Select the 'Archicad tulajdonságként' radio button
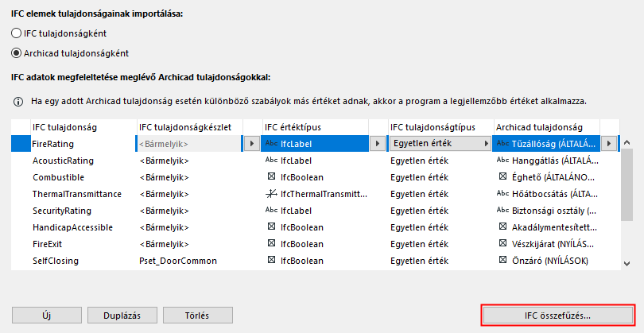 17,53
